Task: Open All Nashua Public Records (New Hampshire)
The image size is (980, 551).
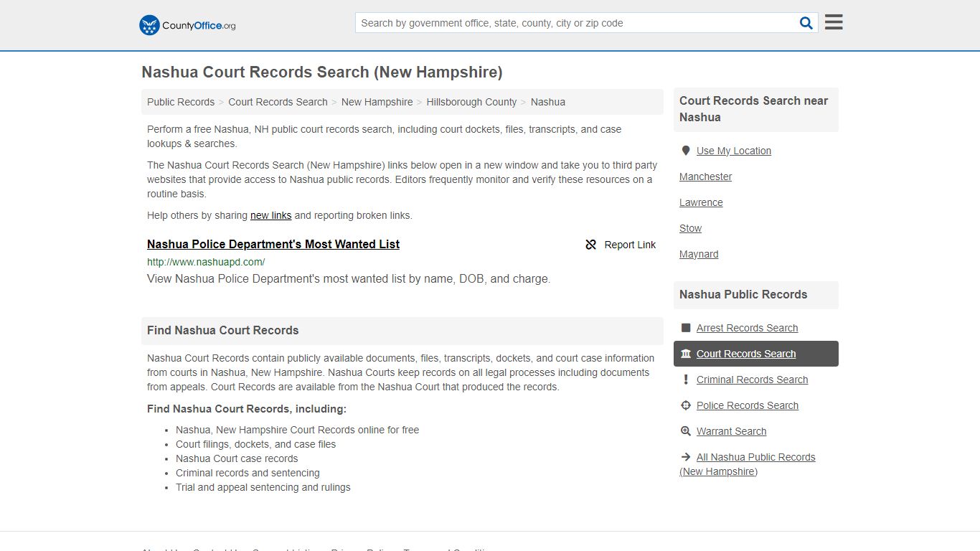Action: (748, 464)
